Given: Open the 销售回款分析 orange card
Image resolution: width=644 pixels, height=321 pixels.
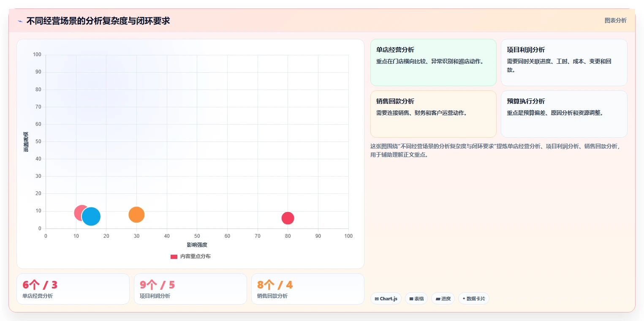Looking at the screenshot, I should tap(433, 114).
